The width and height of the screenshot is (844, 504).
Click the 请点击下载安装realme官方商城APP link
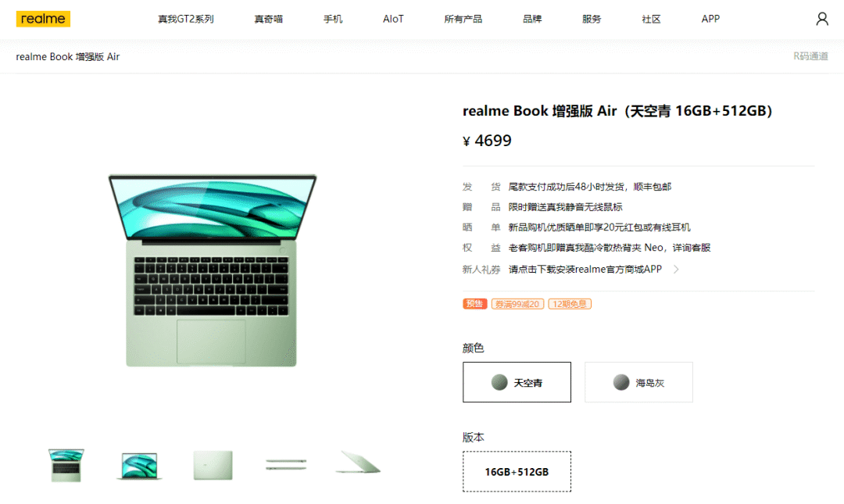coord(585,270)
